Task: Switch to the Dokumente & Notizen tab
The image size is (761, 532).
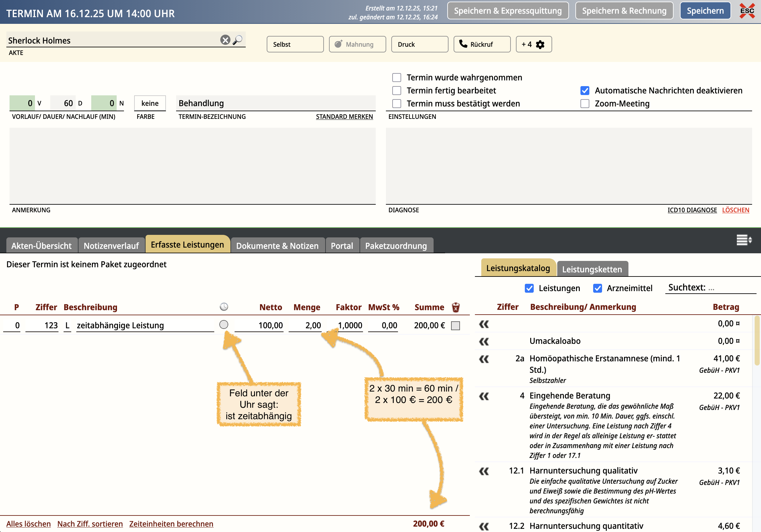Action: 277,246
